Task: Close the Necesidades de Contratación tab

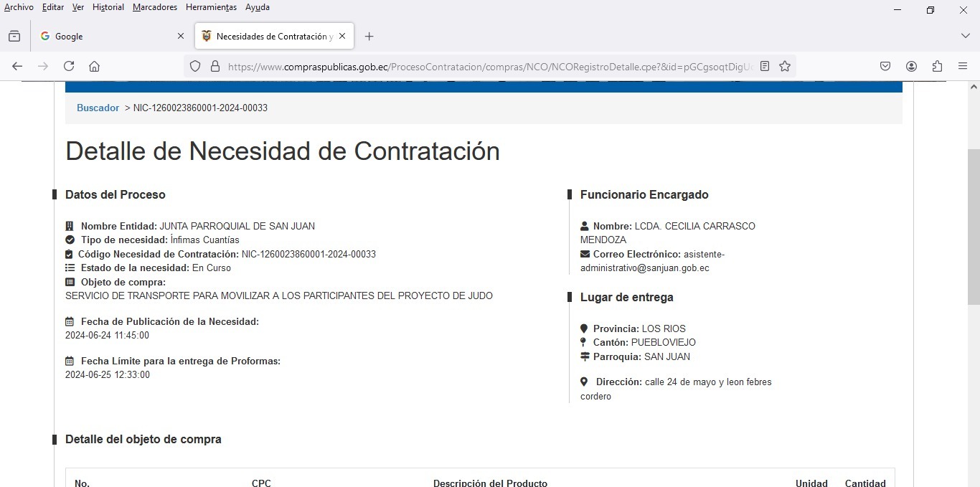Action: pos(342,36)
